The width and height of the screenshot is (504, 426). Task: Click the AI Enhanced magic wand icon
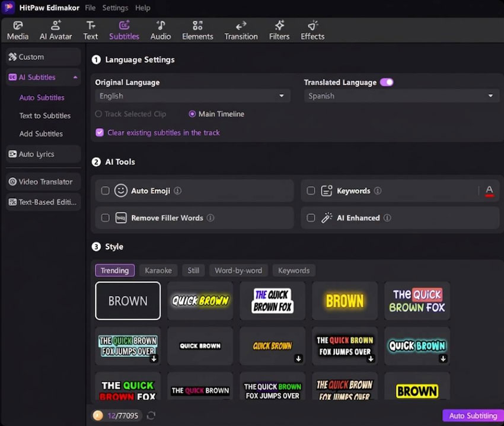tap(327, 218)
